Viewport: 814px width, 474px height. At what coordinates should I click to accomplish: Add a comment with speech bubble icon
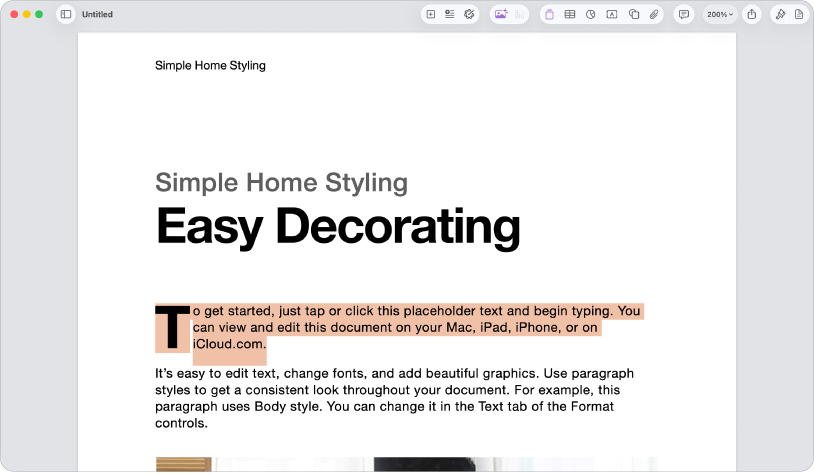point(684,15)
